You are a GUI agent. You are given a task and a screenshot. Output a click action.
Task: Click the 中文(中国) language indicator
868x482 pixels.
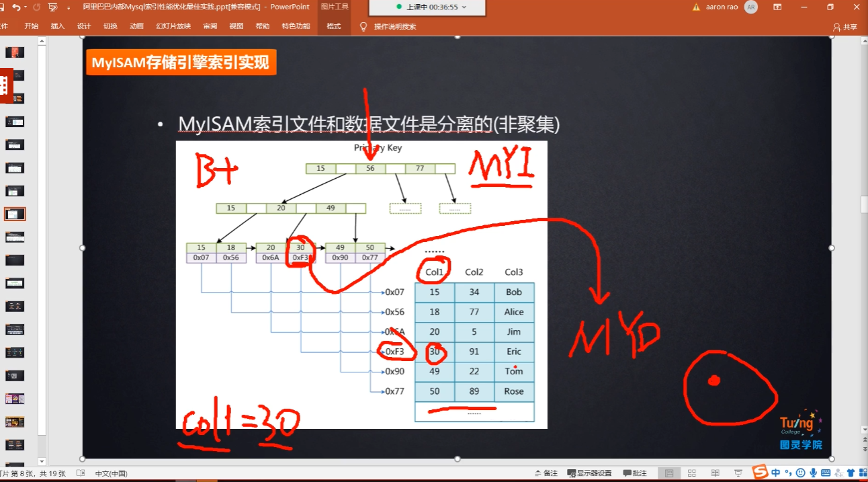point(111,473)
